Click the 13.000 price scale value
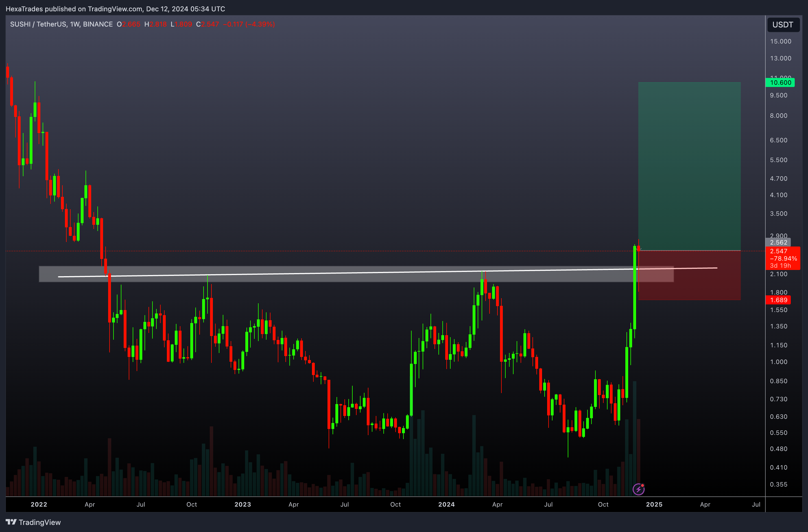 tap(781, 58)
